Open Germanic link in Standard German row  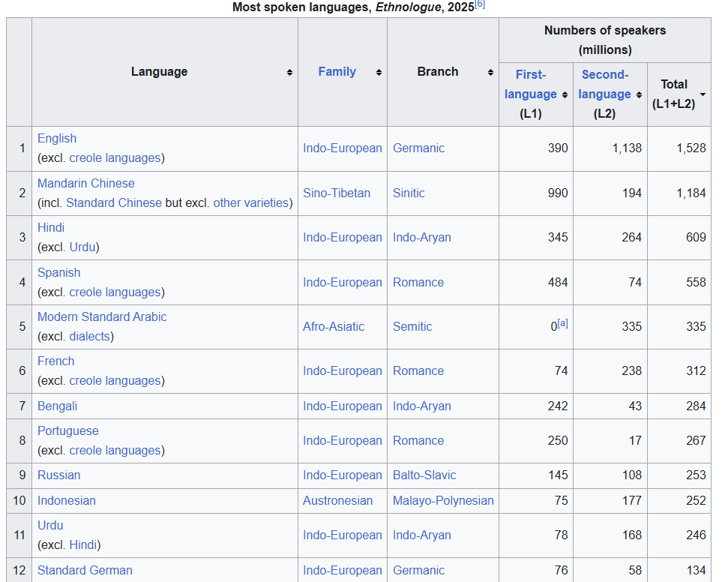[419, 571]
